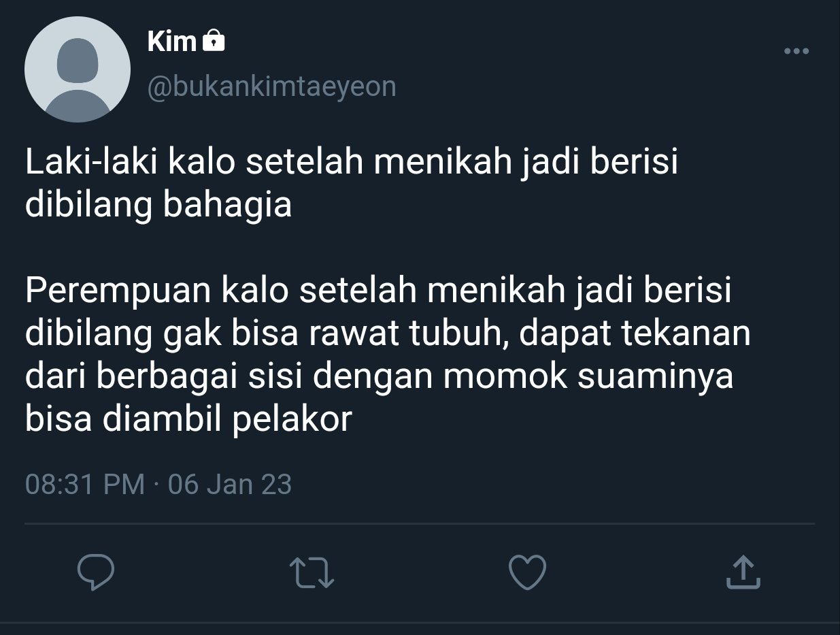Click the reply speech bubble icon
Screen dimensions: 840x635
click(95, 572)
